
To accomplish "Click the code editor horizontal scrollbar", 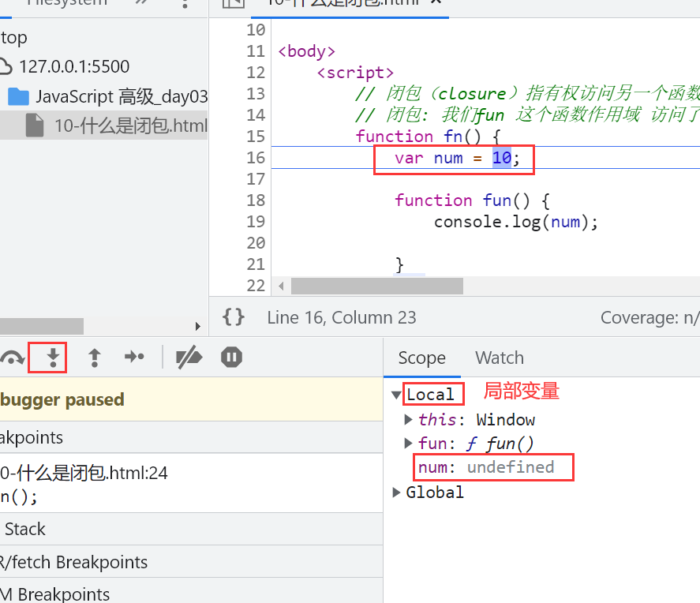I will 376,286.
